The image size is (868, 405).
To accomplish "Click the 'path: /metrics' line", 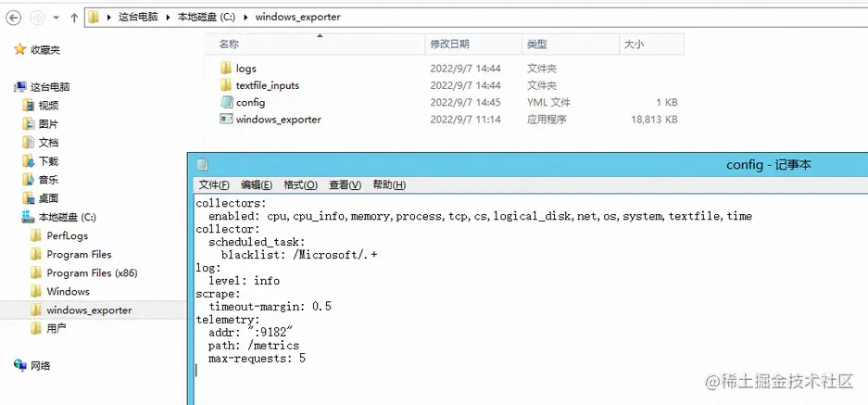I will [254, 346].
